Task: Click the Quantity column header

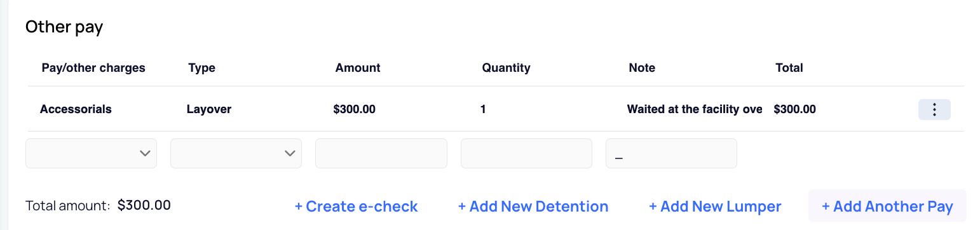Action: (506, 68)
